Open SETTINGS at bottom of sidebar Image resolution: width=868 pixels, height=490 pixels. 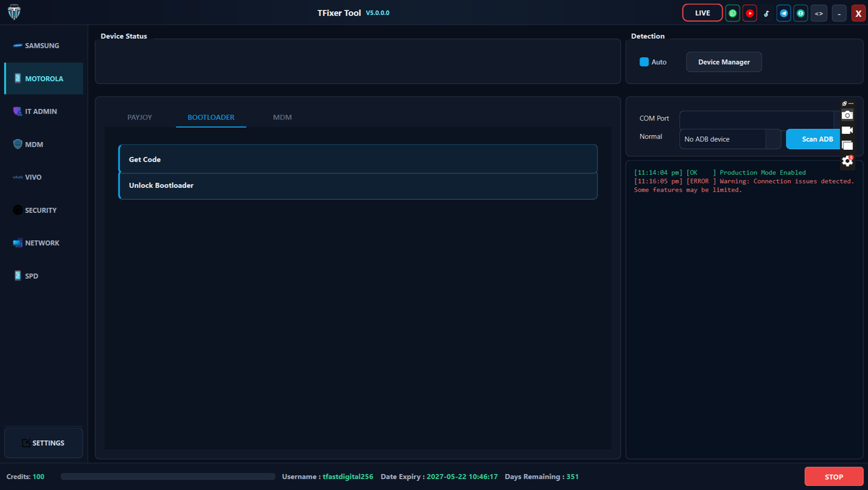click(44, 443)
